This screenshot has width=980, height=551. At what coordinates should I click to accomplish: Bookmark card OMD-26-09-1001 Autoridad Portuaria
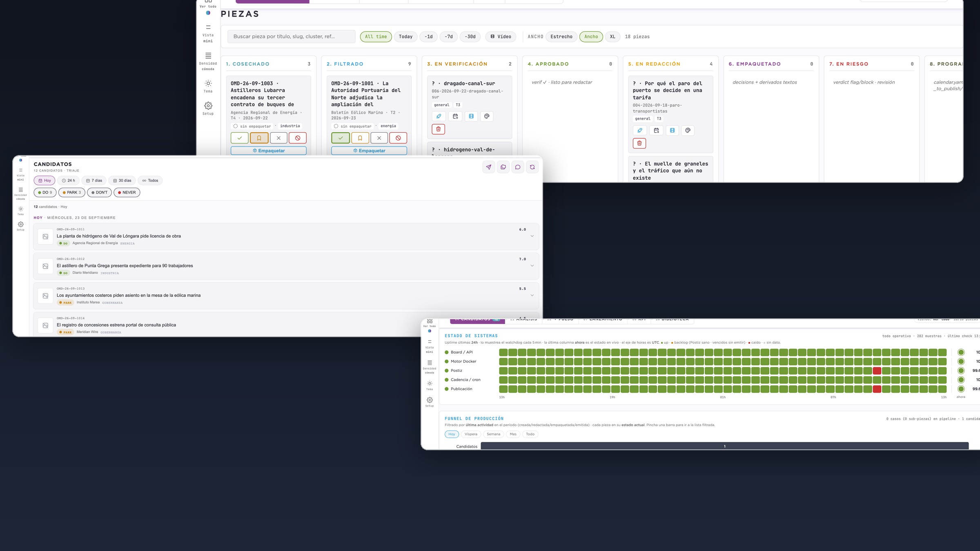[360, 138]
